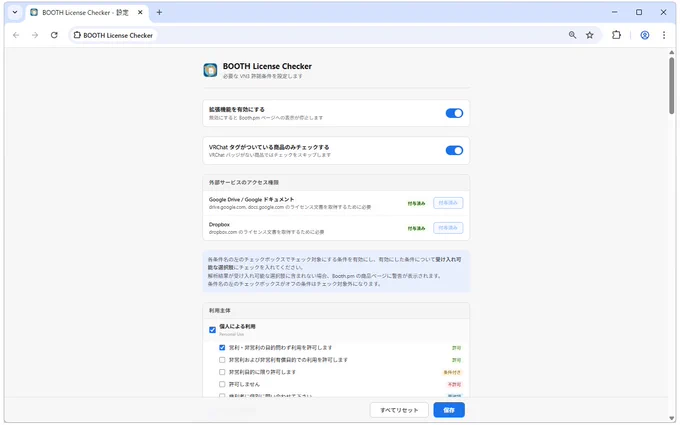Open the tab search dropdown chevron
This screenshot has height=425, width=680.
tap(15, 12)
